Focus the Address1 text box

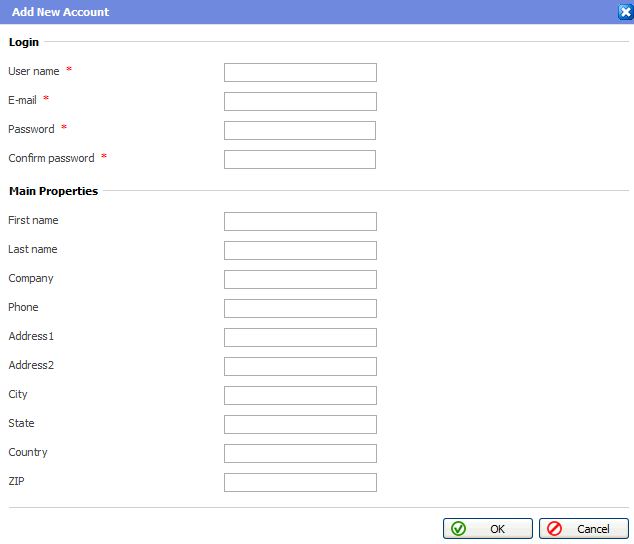coord(300,337)
